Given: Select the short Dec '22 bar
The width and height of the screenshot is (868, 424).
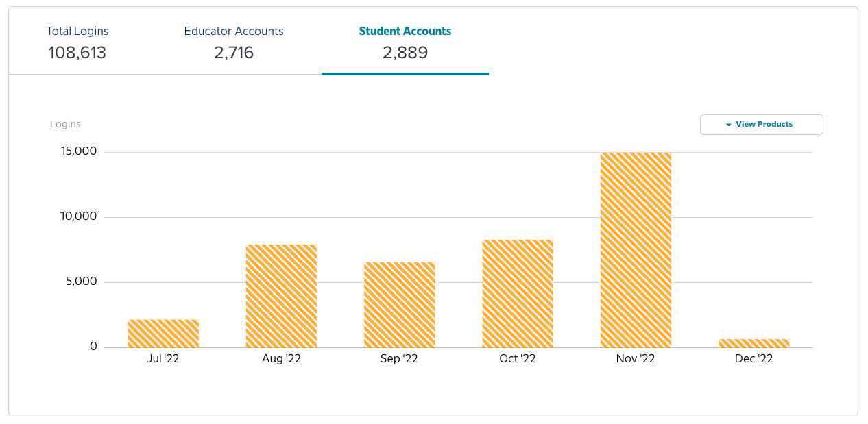Looking at the screenshot, I should pyautogui.click(x=754, y=342).
